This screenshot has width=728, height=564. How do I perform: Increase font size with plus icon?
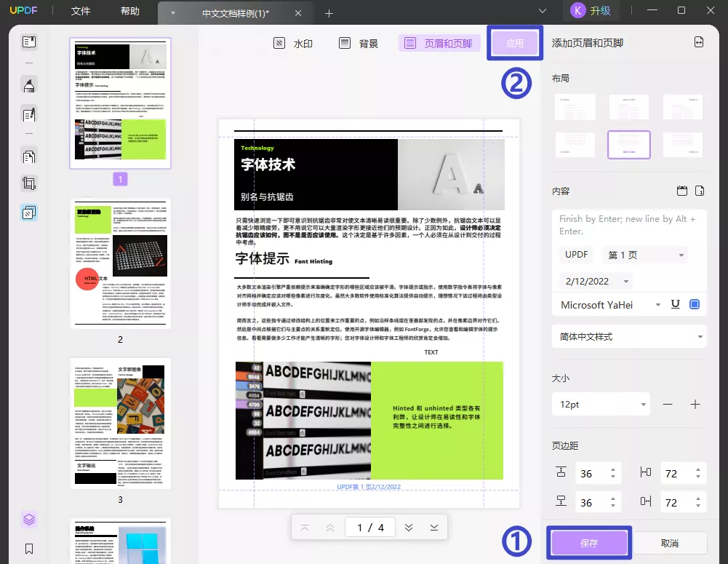coord(695,404)
